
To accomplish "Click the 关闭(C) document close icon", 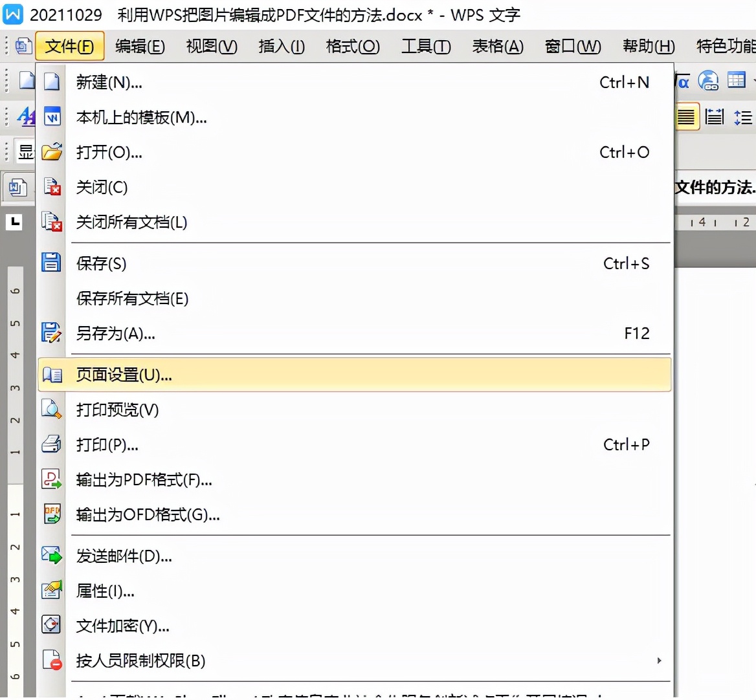I will 52,187.
